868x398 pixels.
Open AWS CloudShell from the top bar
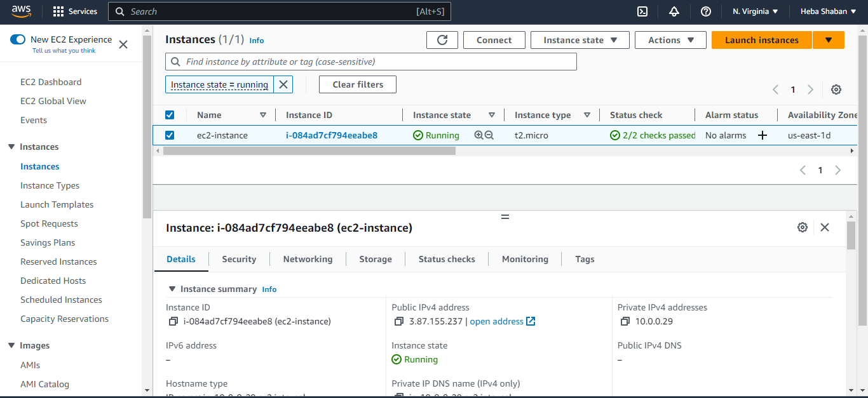pyautogui.click(x=642, y=11)
